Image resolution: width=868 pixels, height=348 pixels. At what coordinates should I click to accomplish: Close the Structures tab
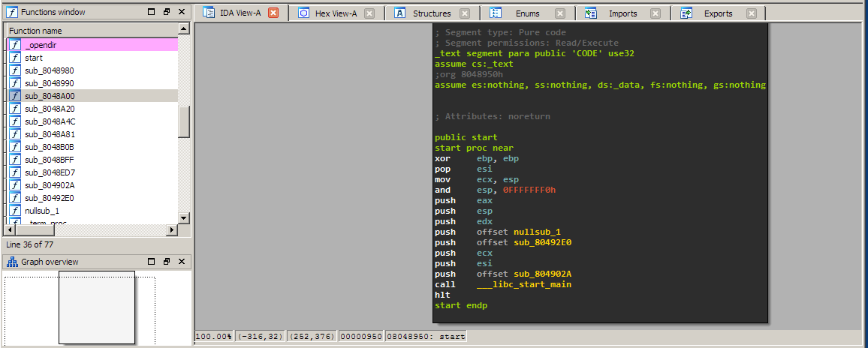465,13
